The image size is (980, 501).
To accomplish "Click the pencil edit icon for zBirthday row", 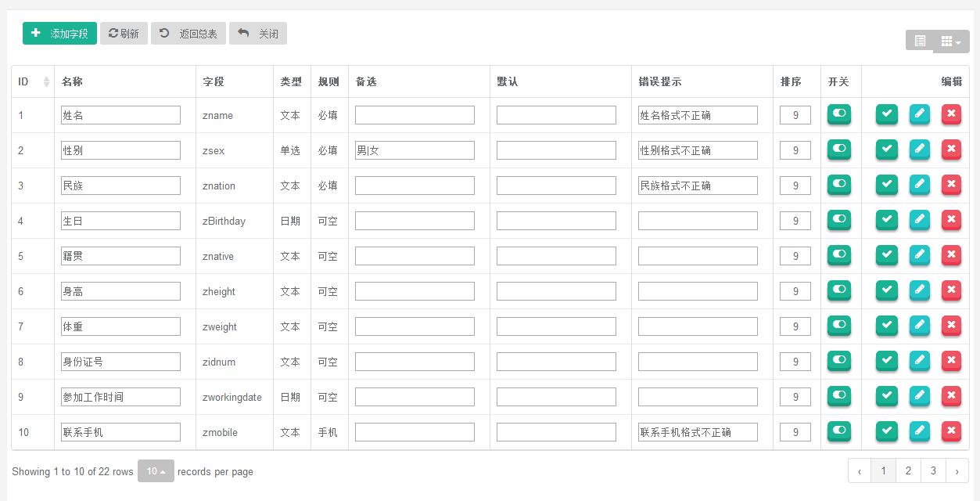I will 919,220.
